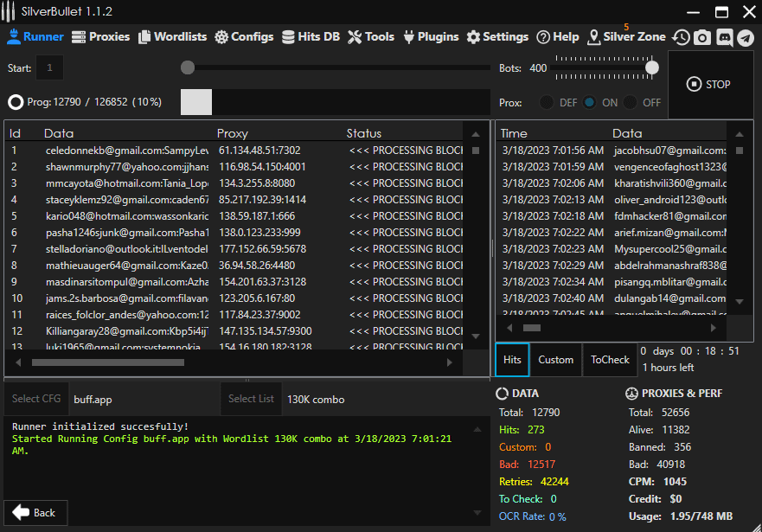Switch to the ToCheck results tab
The height and width of the screenshot is (532, 762).
point(610,359)
